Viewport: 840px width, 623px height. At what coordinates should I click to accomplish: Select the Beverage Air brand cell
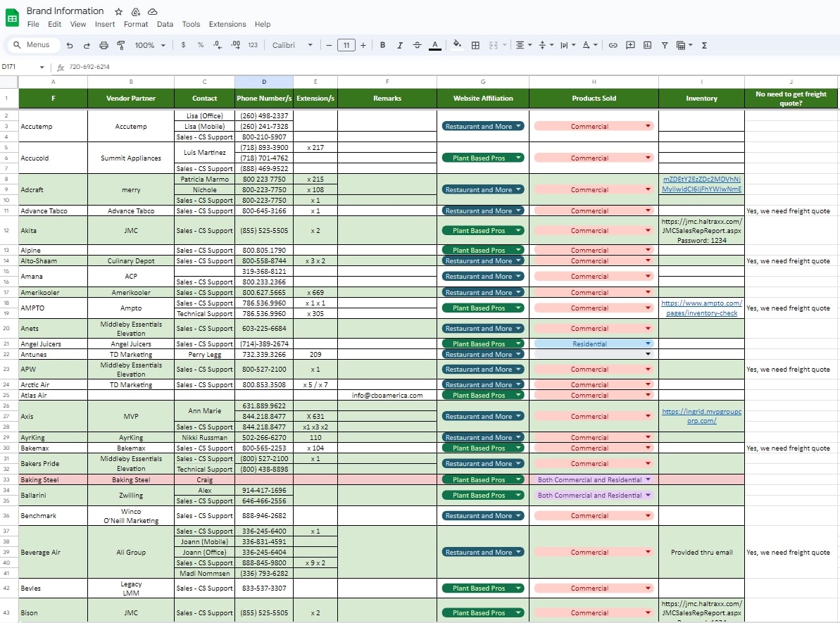click(x=53, y=553)
